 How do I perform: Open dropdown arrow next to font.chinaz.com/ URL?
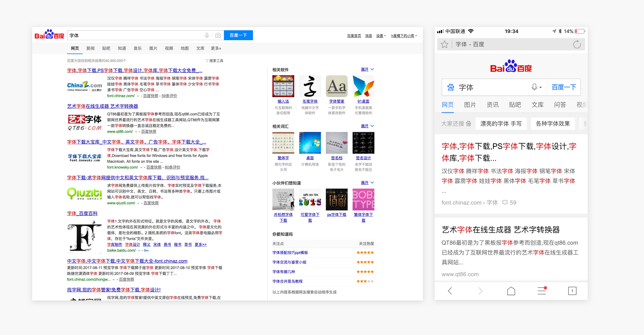pyautogui.click(x=138, y=96)
